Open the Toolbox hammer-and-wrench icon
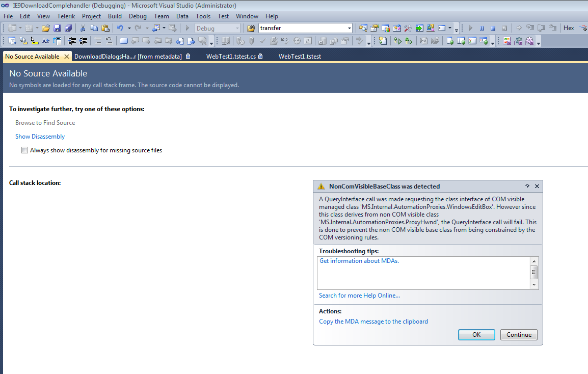The width and height of the screenshot is (588, 374). point(408,28)
